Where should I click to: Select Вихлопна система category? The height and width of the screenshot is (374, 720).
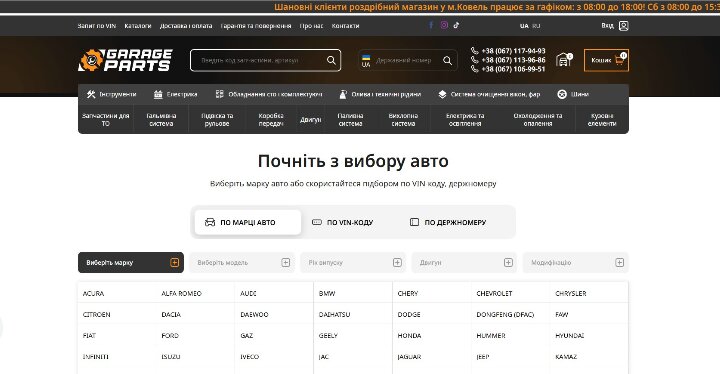tap(403, 119)
